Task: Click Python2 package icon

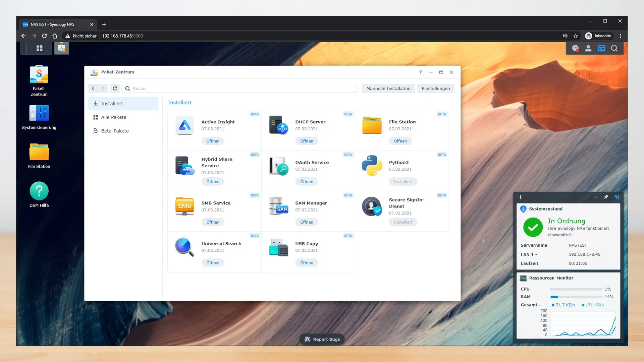Action: coord(372,166)
